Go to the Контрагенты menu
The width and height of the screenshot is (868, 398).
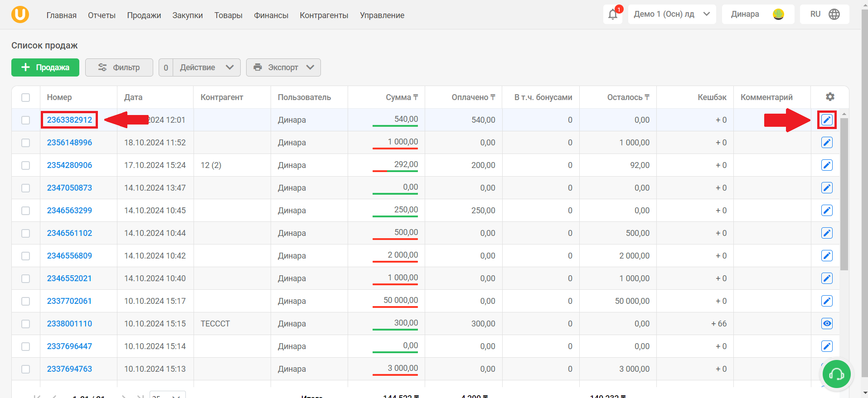pyautogui.click(x=324, y=15)
